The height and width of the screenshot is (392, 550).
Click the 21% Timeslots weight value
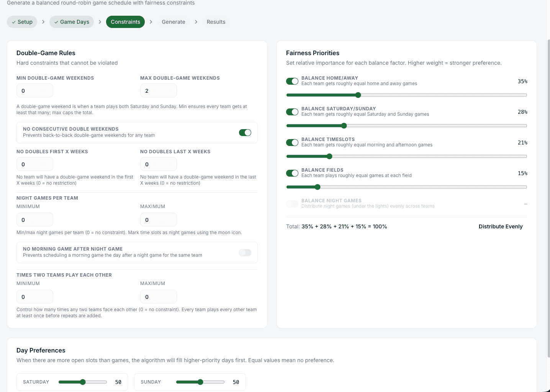point(522,143)
